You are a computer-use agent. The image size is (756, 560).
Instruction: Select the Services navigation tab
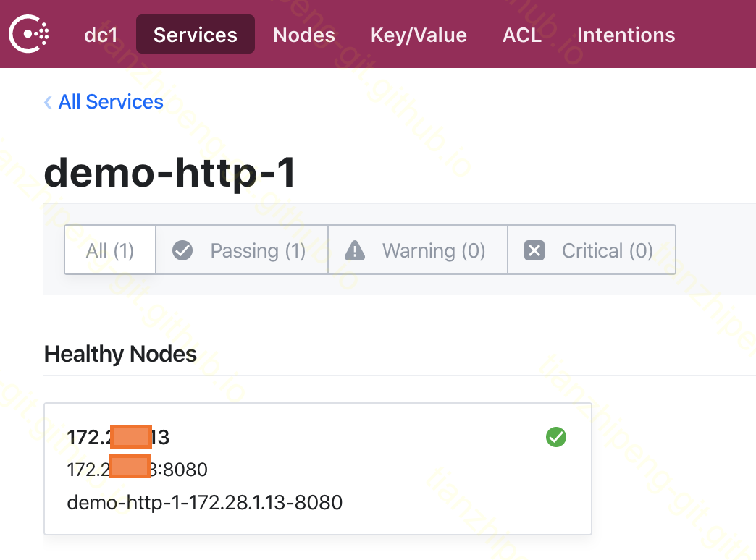click(x=196, y=35)
